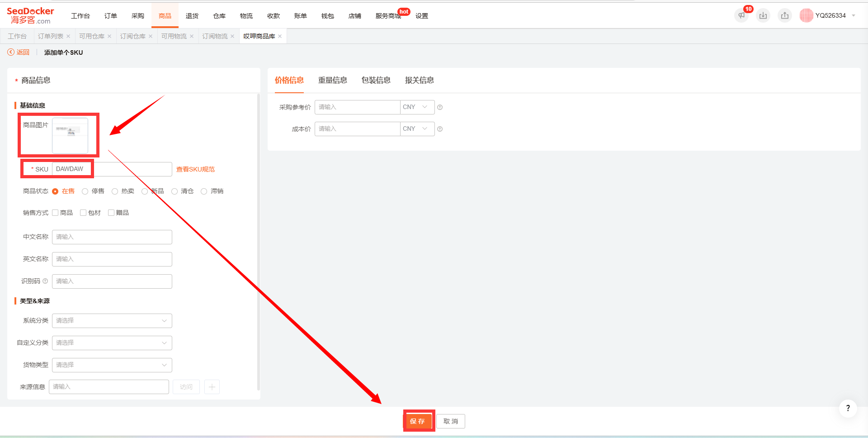Click the 取消 cancel button

[451, 421]
